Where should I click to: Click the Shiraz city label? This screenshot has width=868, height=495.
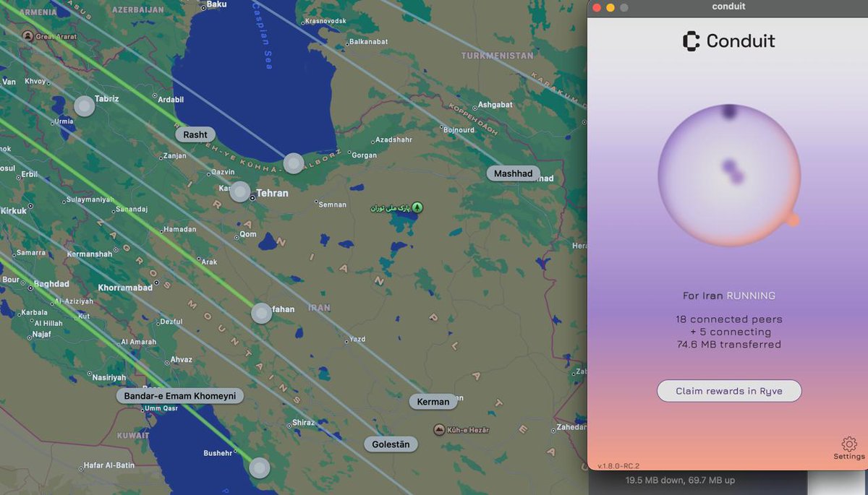click(303, 423)
